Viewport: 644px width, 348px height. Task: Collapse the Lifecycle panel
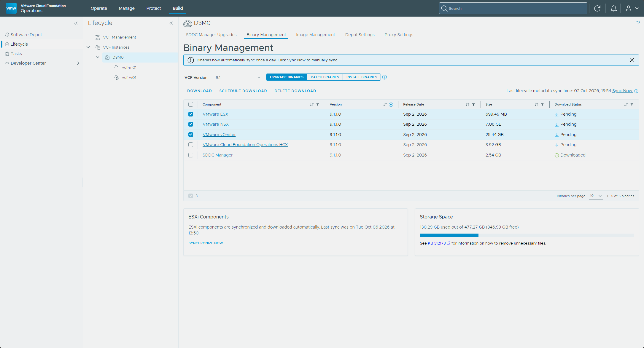[x=171, y=23]
